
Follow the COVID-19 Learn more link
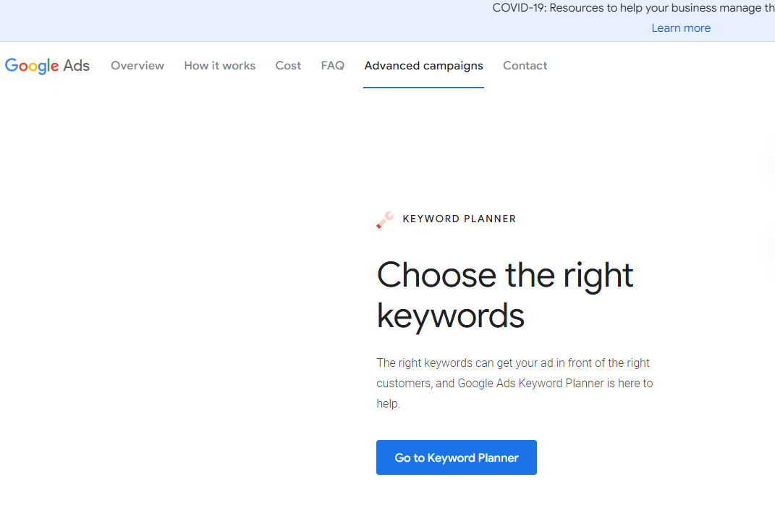pyautogui.click(x=680, y=28)
